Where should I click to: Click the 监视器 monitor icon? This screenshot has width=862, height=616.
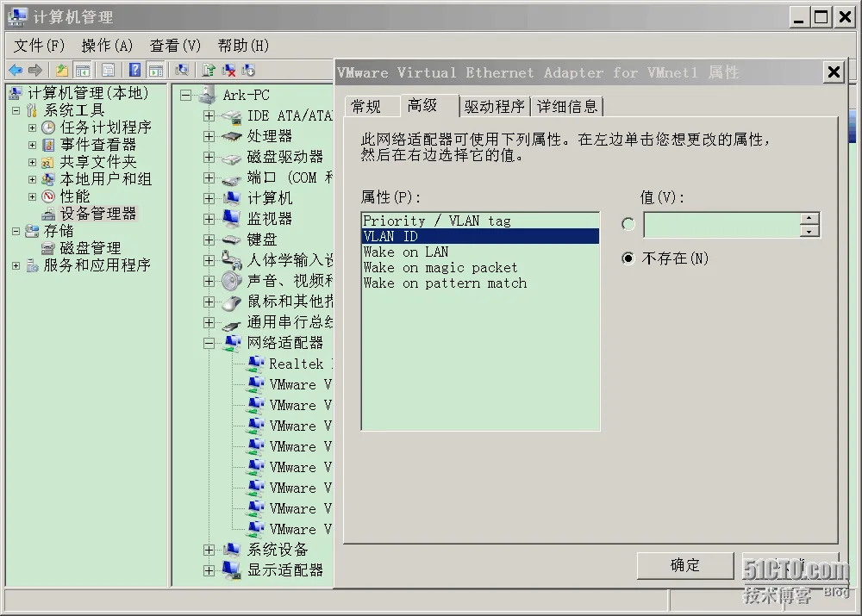click(231, 219)
